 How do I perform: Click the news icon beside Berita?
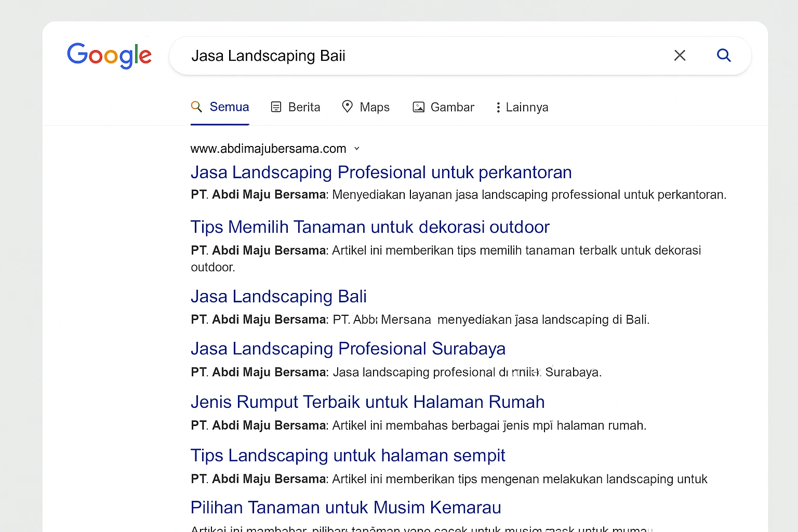click(276, 107)
